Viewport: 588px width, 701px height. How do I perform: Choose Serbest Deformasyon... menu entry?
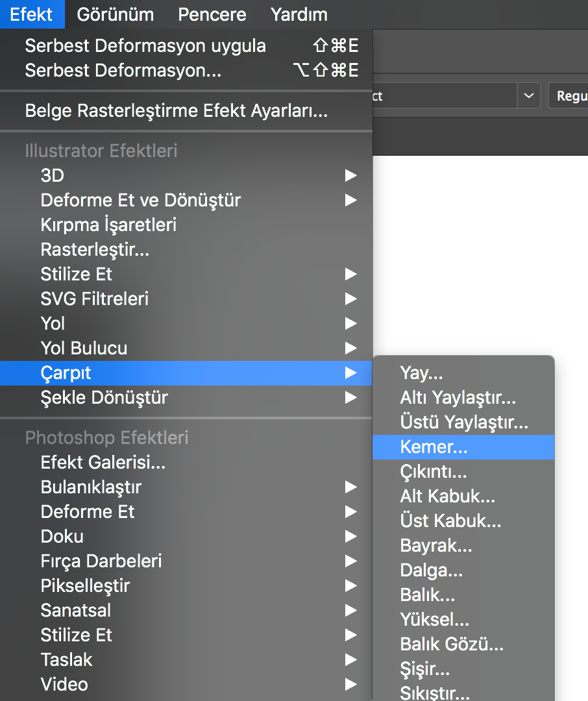click(x=186, y=70)
